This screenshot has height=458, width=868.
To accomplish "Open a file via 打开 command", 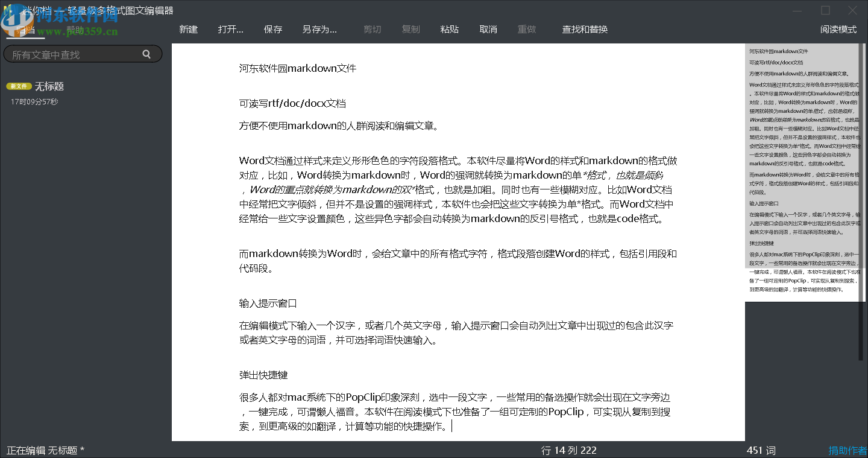I will (230, 29).
